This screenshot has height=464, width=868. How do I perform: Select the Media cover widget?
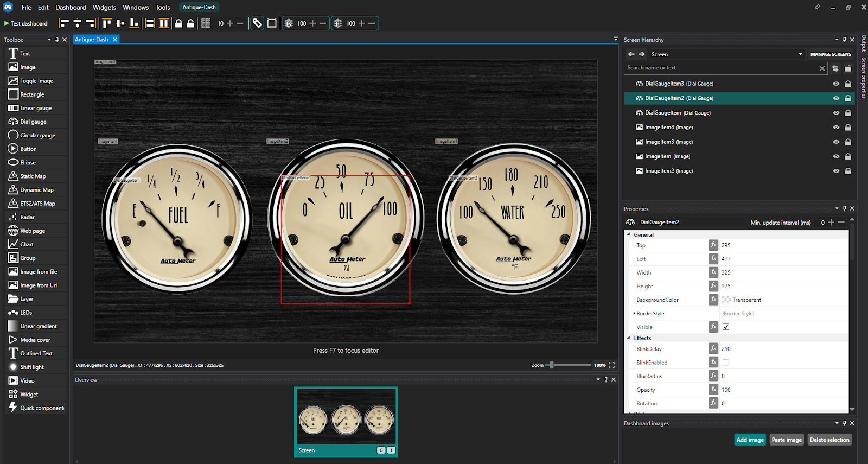tap(36, 340)
